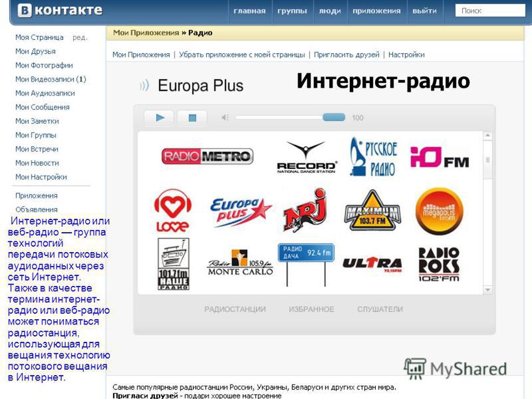Open Моя Страница in sidebar
532x399 pixels.
(x=39, y=37)
